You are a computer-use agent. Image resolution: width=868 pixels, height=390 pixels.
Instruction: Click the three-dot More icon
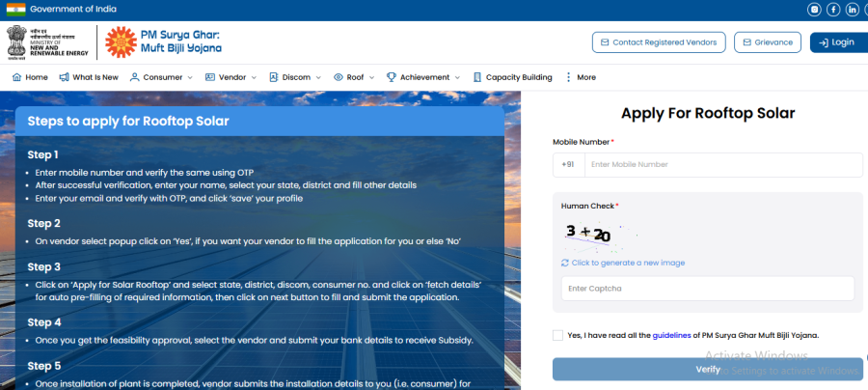click(x=568, y=77)
